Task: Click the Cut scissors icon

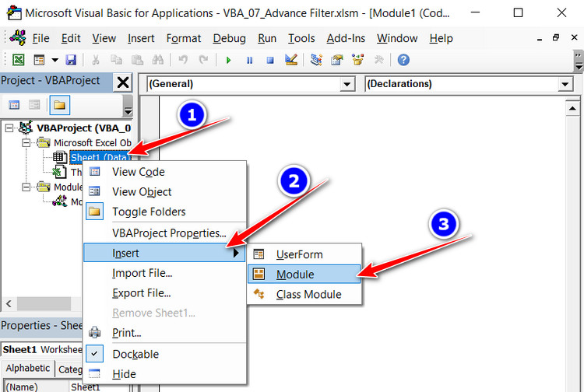Action: (x=96, y=60)
